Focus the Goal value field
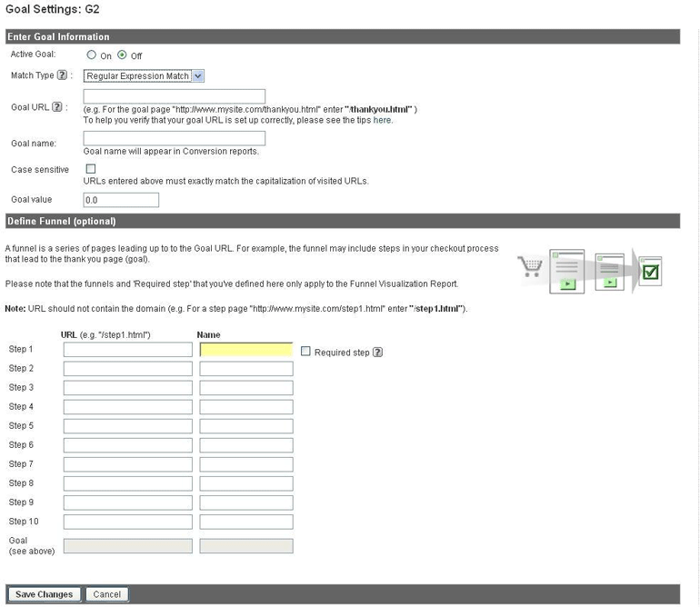Viewport: 700px width, 607px height. coord(121,200)
